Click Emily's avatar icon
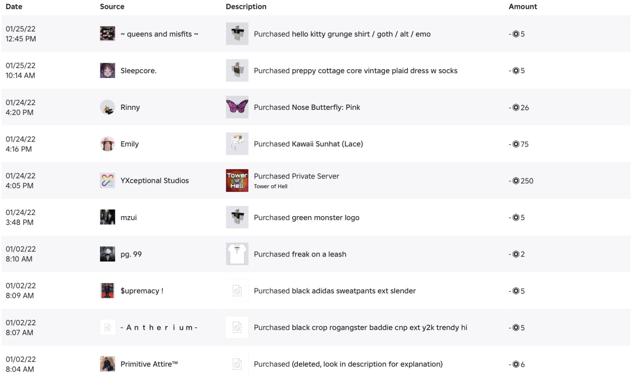This screenshot has height=387, width=640. pos(107,144)
